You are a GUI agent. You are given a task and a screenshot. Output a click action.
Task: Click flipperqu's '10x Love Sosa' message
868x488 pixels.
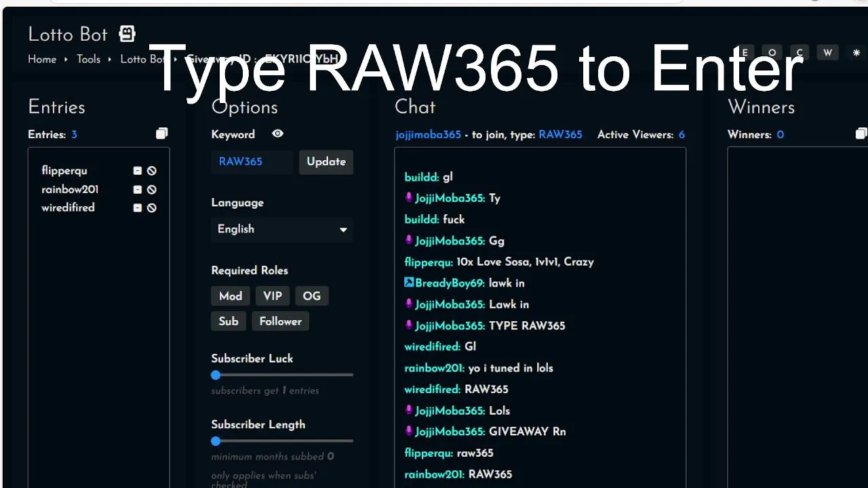point(525,262)
